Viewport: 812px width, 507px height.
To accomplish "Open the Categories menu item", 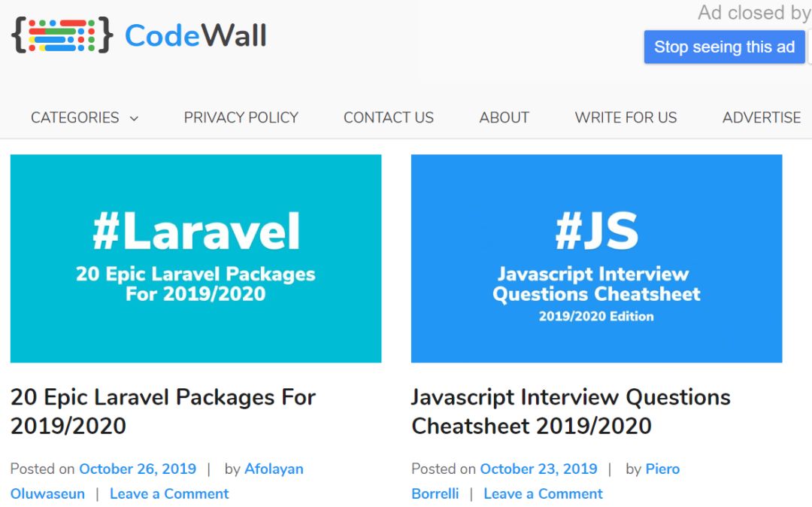I will 75,117.
